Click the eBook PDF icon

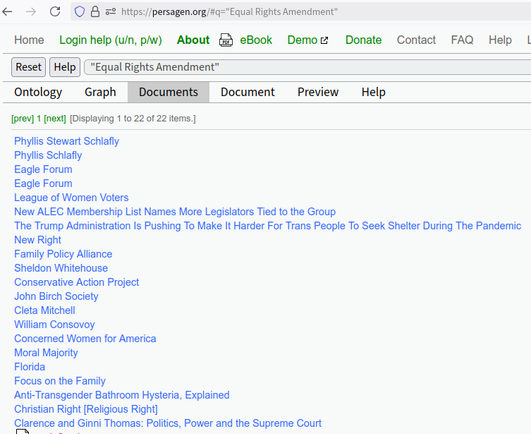point(226,40)
